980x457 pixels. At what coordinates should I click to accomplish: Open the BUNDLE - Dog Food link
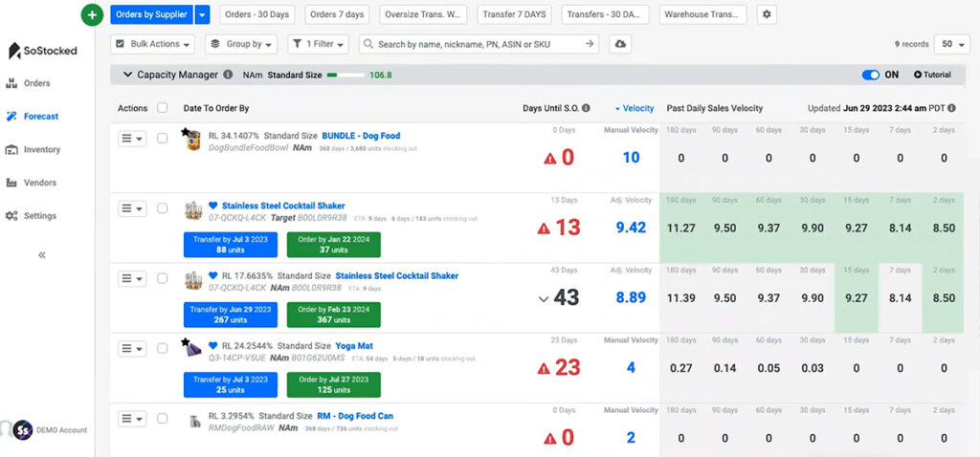click(361, 136)
